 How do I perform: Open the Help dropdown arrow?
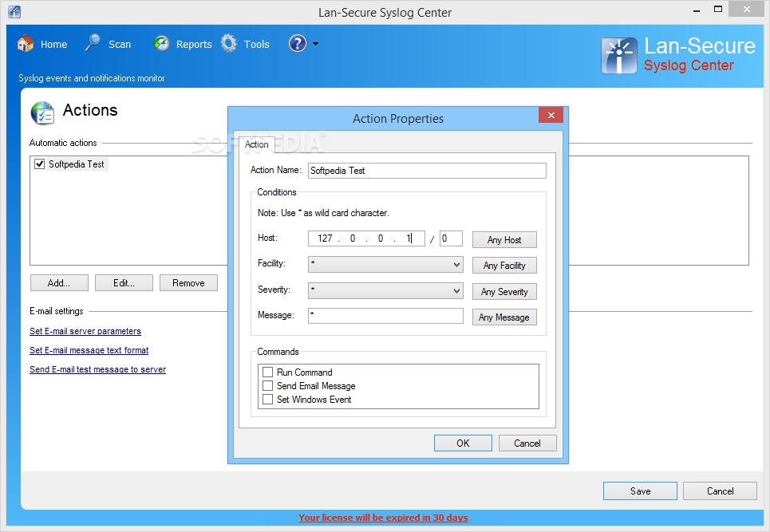click(315, 44)
